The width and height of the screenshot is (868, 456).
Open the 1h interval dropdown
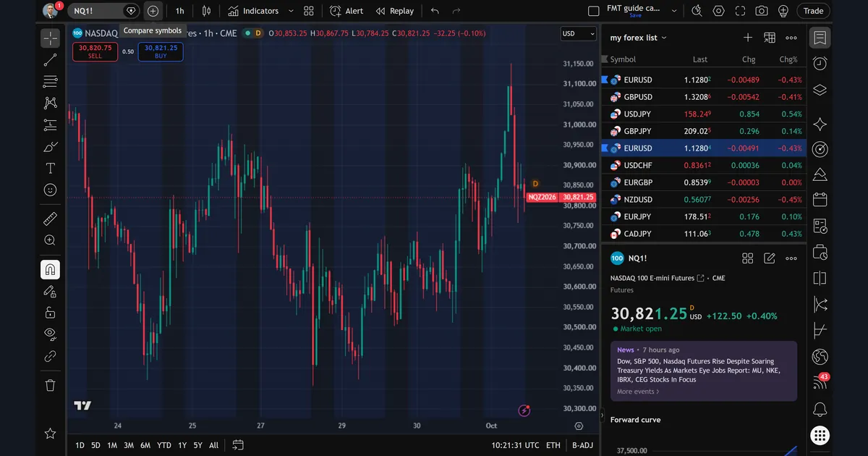(x=180, y=11)
